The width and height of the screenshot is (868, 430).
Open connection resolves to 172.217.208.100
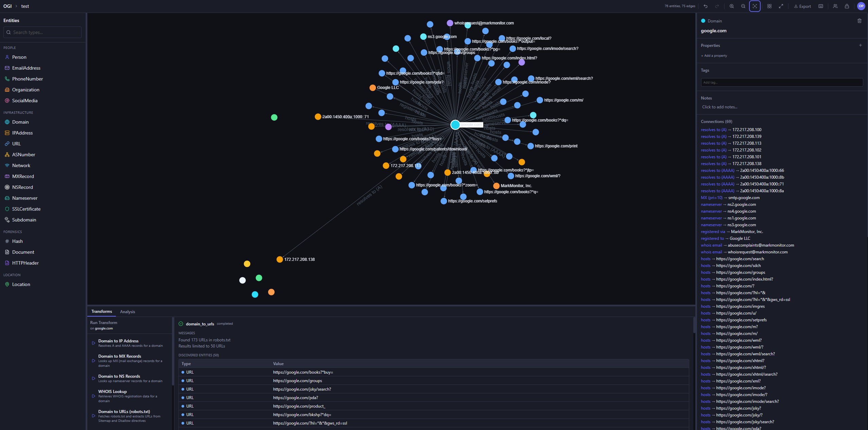[731, 129]
